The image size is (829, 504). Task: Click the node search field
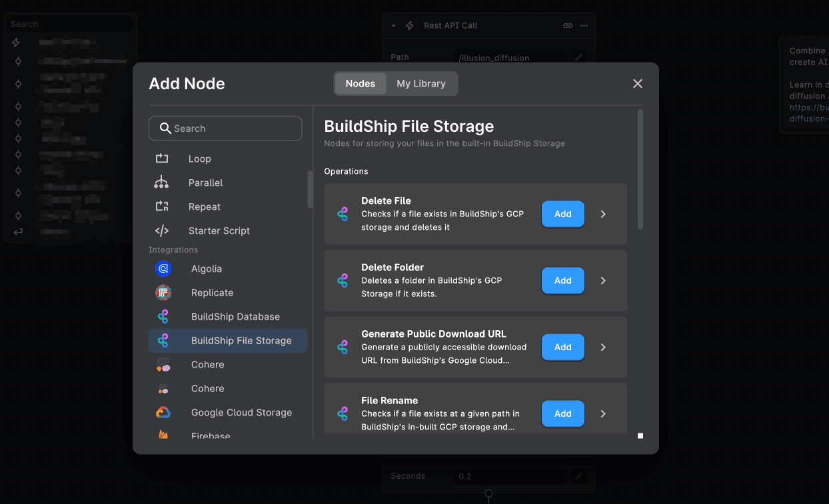225,128
